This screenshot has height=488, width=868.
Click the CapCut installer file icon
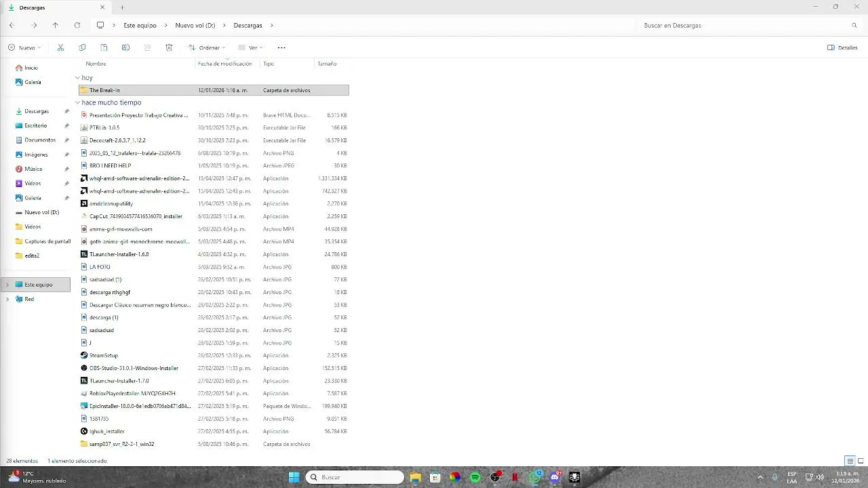coord(84,216)
